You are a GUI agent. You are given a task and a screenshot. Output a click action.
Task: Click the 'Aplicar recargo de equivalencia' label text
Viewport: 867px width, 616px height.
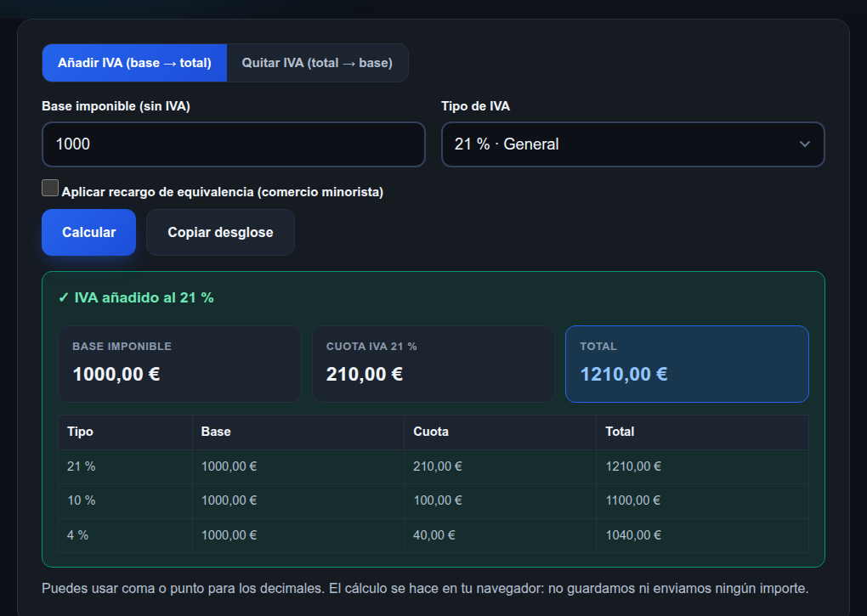coord(223,192)
